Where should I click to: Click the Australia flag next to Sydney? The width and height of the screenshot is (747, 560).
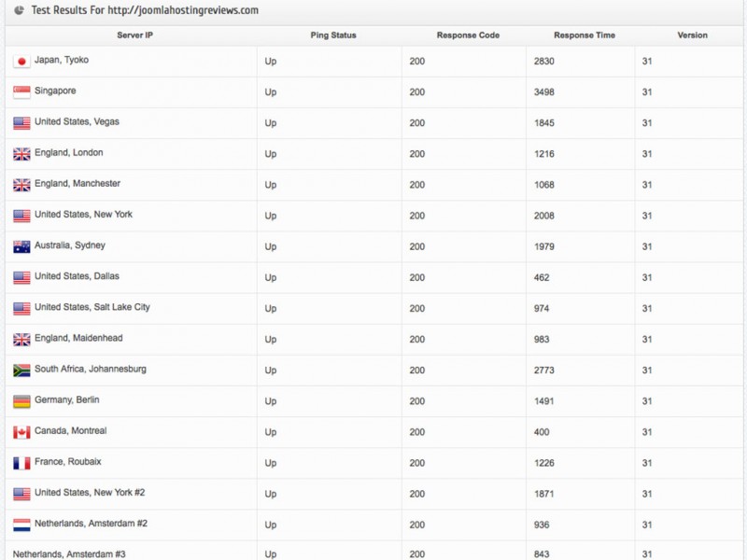point(21,246)
